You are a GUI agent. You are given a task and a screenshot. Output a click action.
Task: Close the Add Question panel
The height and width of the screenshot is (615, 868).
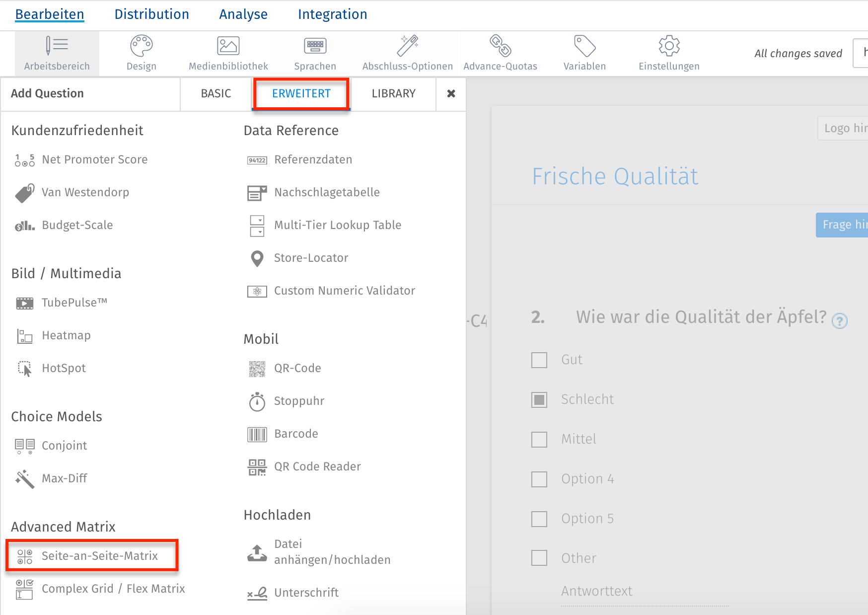coord(450,93)
